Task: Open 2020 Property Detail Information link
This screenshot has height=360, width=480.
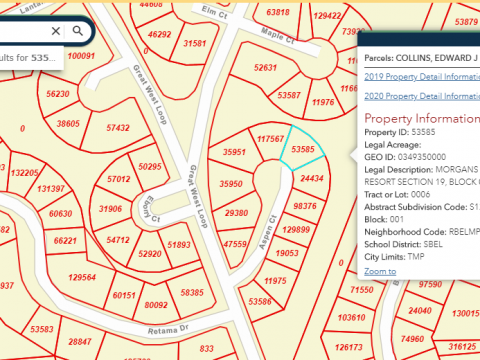Action: (x=422, y=96)
